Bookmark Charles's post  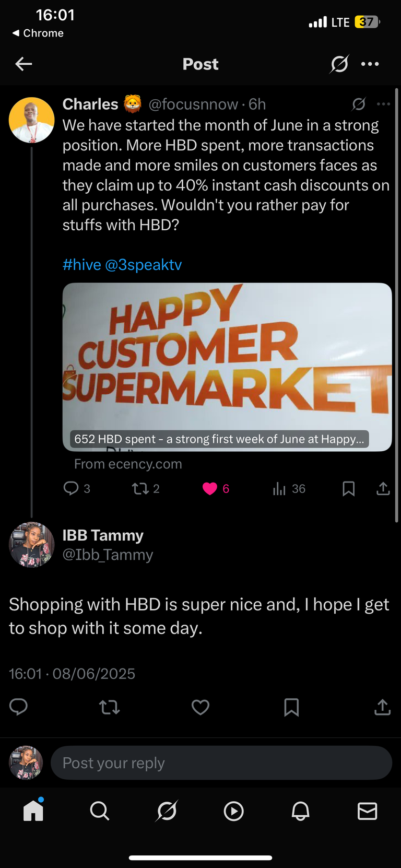[x=348, y=488]
